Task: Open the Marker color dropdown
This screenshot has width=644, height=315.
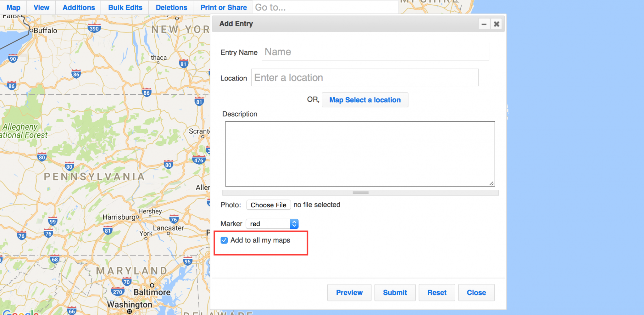Action: 272,224
